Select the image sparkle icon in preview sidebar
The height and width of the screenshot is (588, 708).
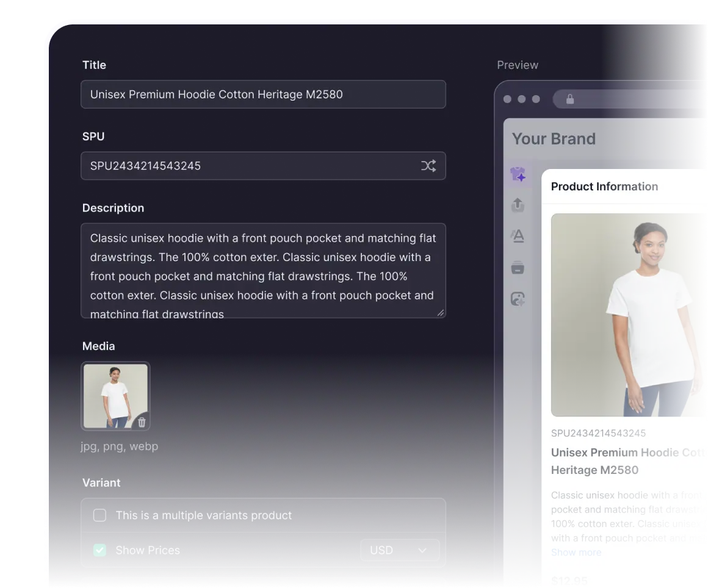tap(518, 299)
